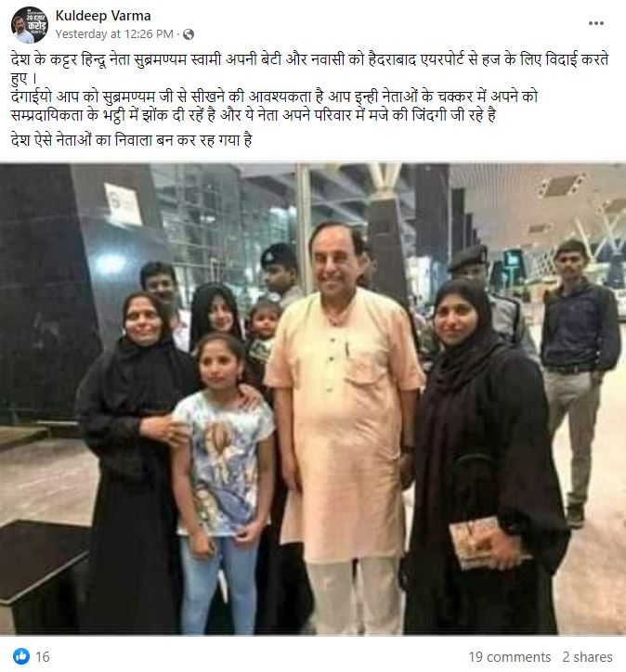Open the three-dot post options menu
The width and height of the screenshot is (626, 672).
(x=596, y=23)
